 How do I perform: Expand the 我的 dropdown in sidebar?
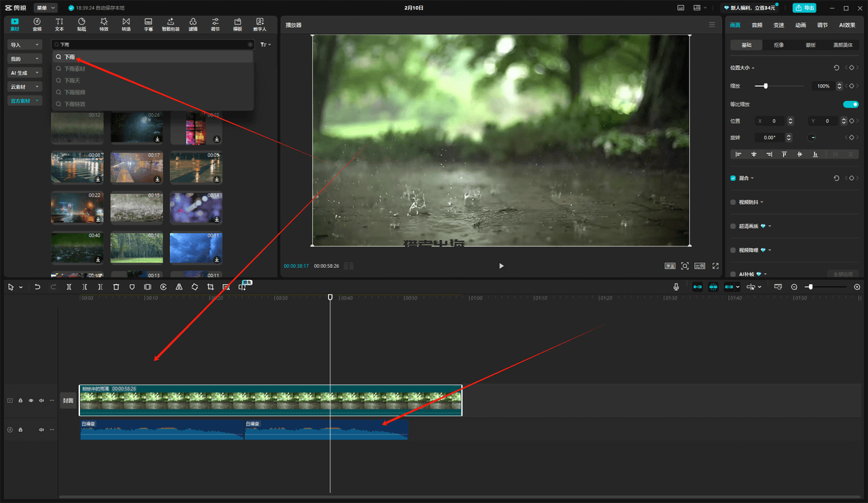click(25, 59)
